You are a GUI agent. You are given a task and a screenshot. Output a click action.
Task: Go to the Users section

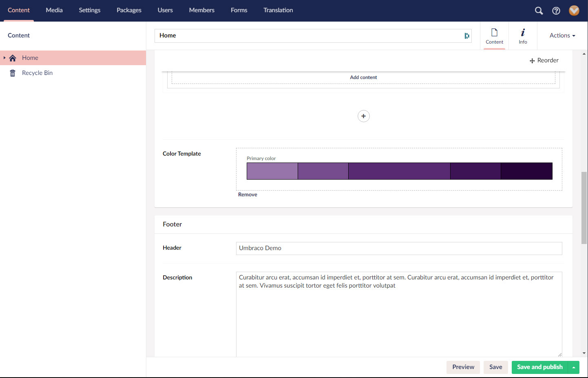(x=165, y=10)
